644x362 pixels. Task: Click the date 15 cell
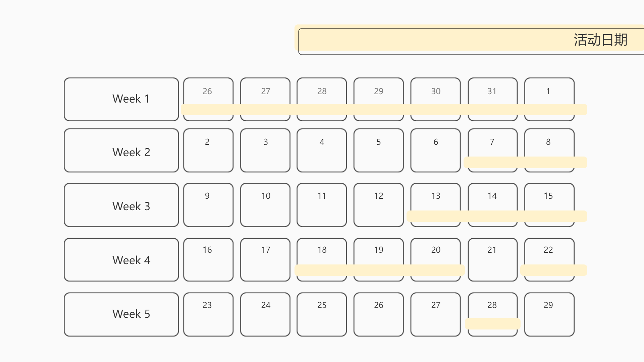[549, 200]
